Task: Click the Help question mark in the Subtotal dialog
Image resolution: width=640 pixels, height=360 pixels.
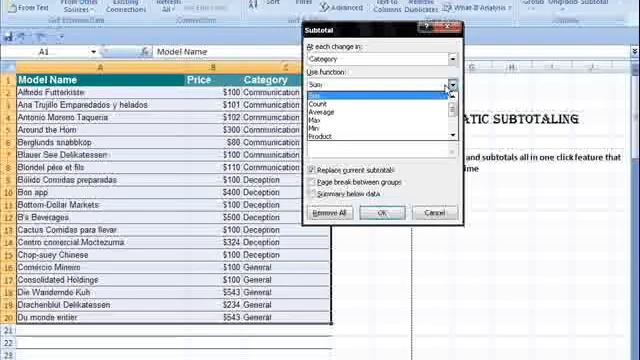Action: [x=426, y=27]
